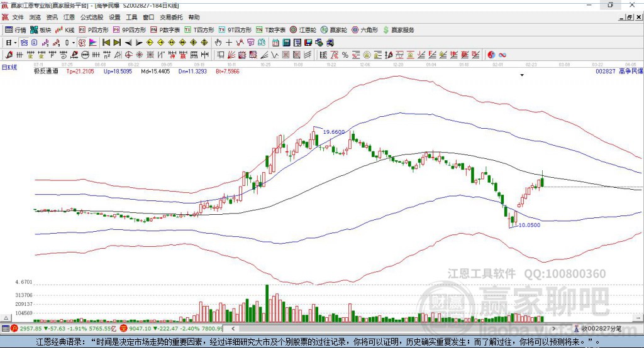
Task: Switch to K线 chart view
Action: 65,30
